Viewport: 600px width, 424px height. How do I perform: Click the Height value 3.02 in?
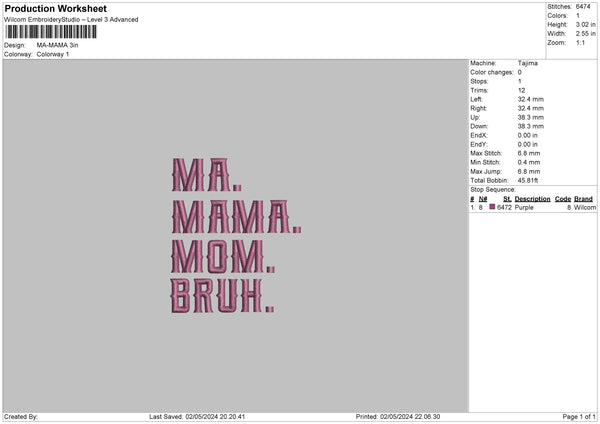585,24
